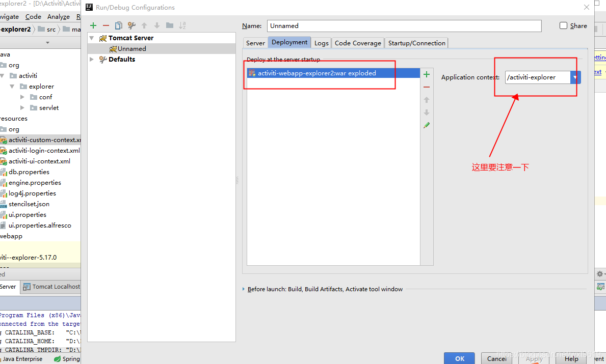The image size is (606, 364).
Task: Open the Startup/Connection tab
Action: pos(416,43)
